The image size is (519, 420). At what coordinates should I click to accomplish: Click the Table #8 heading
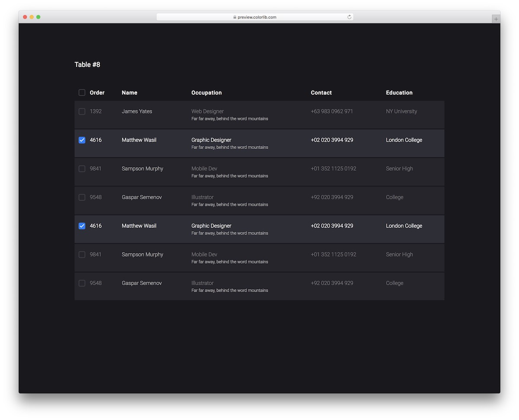[x=87, y=64]
